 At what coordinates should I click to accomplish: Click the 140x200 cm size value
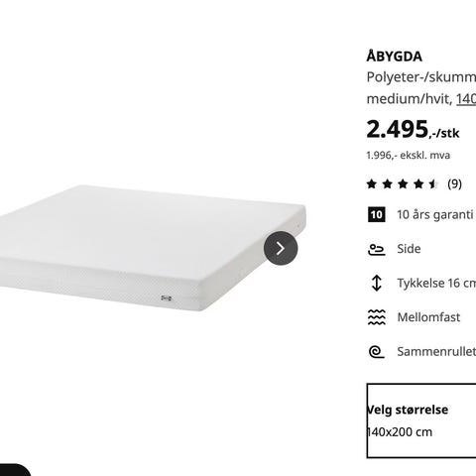(x=400, y=432)
